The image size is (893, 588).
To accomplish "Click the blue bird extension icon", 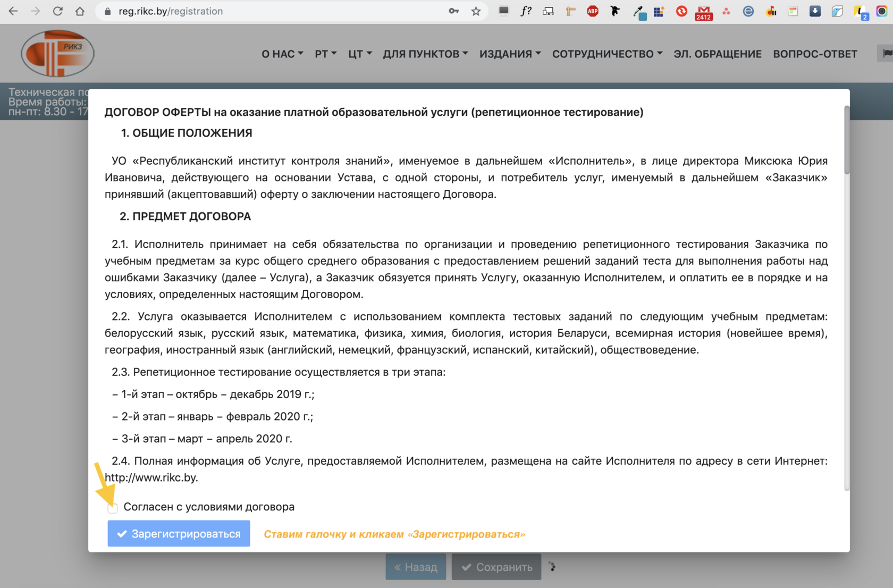I will click(x=837, y=11).
